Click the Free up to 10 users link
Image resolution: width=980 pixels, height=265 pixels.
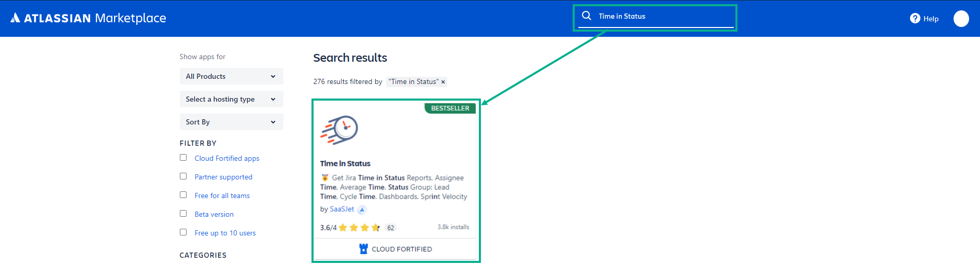[225, 233]
